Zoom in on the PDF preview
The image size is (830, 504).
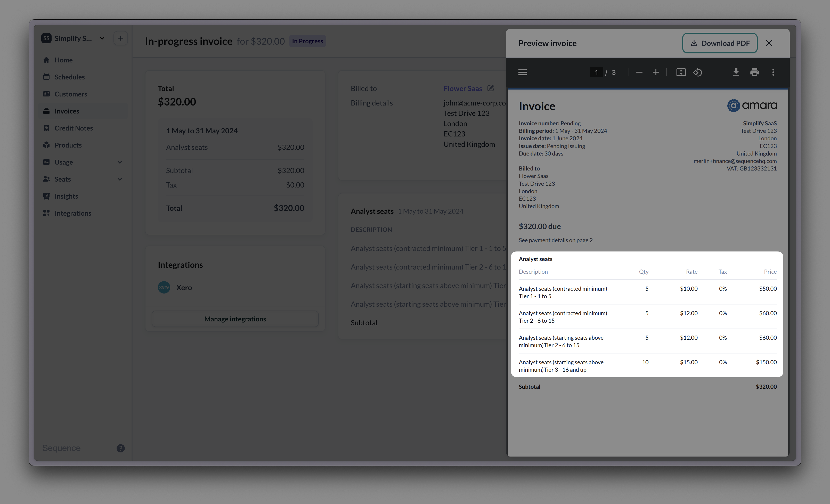(x=656, y=72)
